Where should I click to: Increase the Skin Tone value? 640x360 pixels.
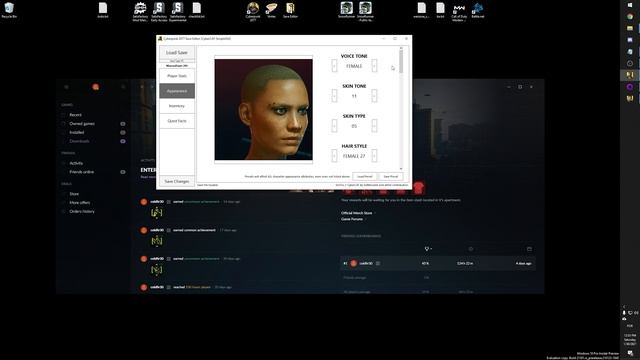click(374, 96)
